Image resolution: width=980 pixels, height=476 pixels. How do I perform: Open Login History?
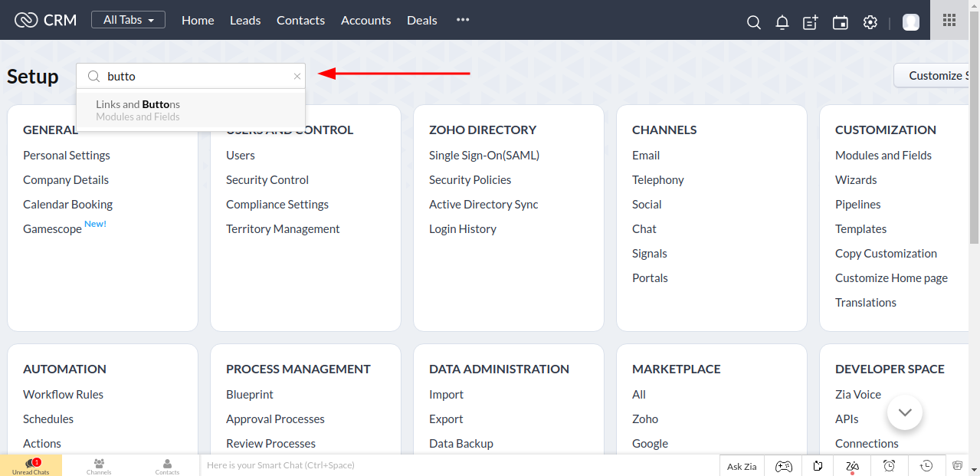click(x=463, y=228)
